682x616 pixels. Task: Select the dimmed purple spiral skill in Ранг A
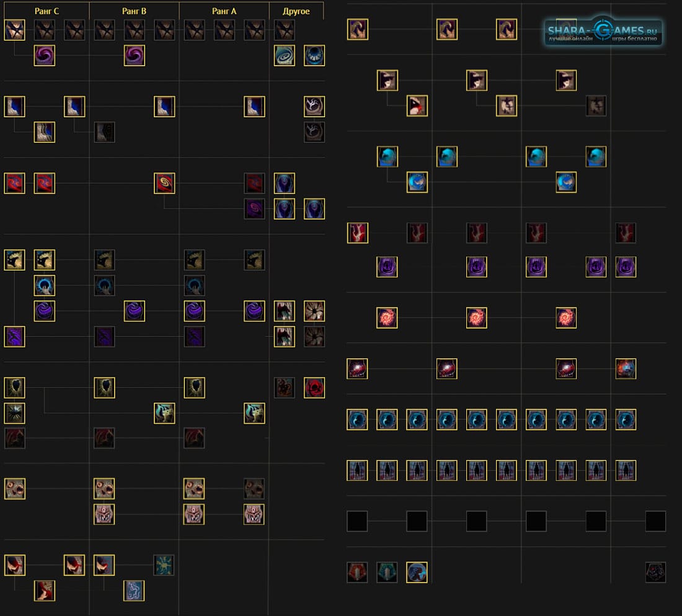coord(254,209)
